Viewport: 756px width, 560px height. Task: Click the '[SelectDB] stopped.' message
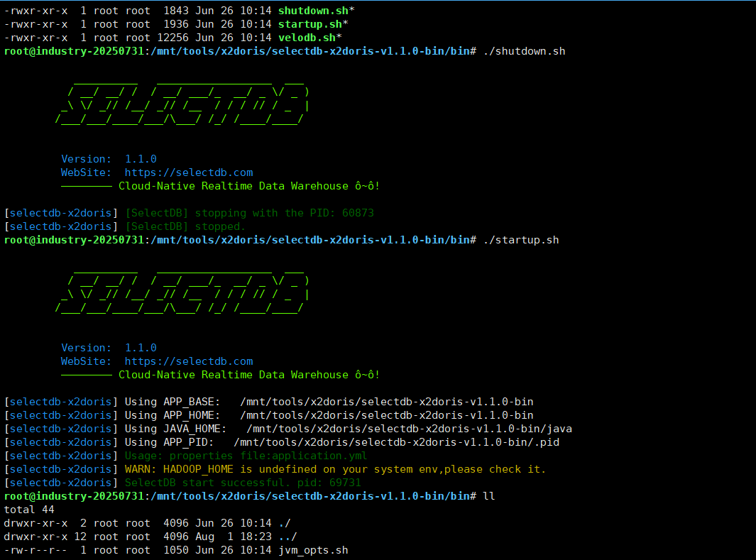tap(185, 226)
